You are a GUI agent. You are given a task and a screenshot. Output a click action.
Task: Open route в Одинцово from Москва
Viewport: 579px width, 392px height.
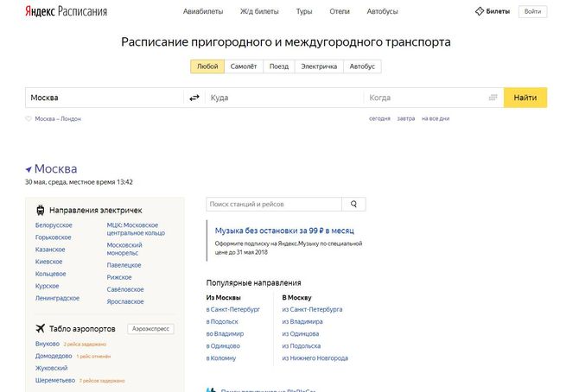click(223, 346)
